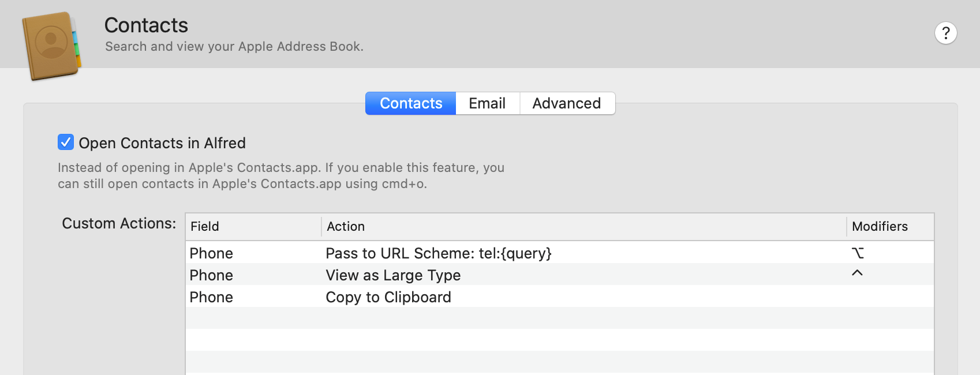Viewport: 980px width, 375px height.
Task: Click the Action column header
Action: tap(346, 226)
